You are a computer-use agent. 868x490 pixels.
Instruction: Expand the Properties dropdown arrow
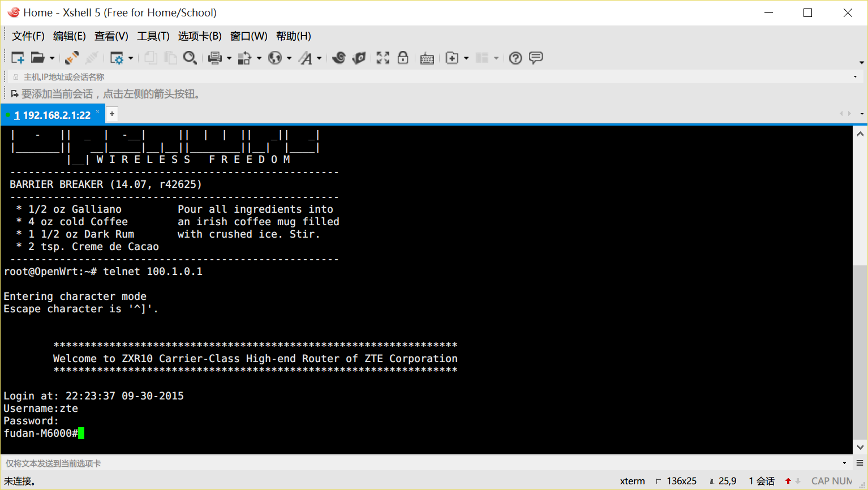131,58
